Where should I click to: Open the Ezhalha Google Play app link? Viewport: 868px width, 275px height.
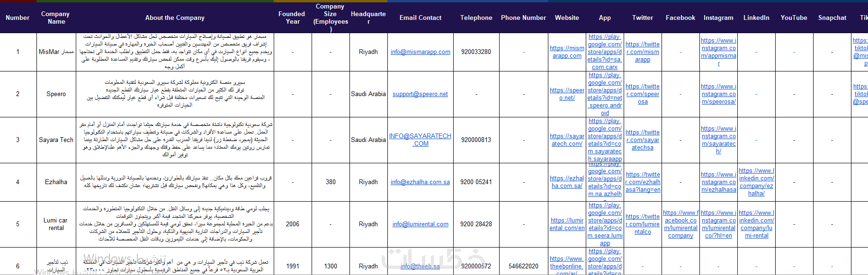click(x=605, y=182)
